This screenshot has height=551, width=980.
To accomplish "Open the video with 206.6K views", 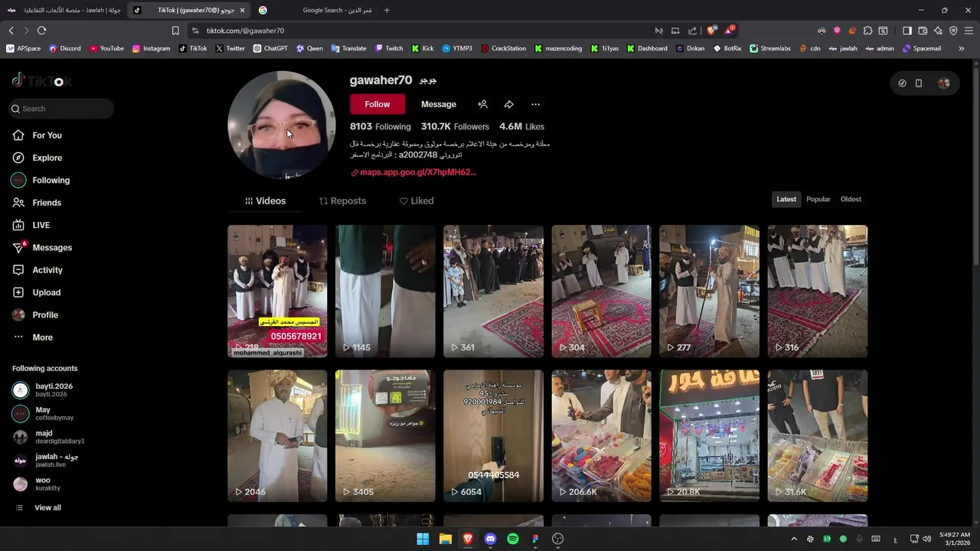I will (601, 436).
